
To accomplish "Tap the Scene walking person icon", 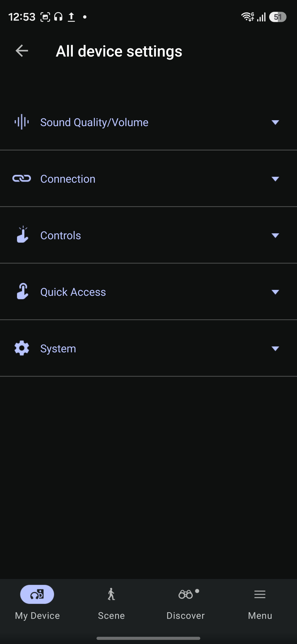I will click(111, 594).
